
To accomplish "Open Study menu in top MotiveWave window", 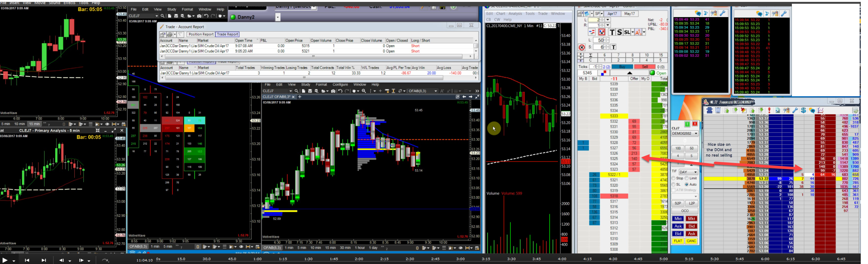I will [172, 9].
